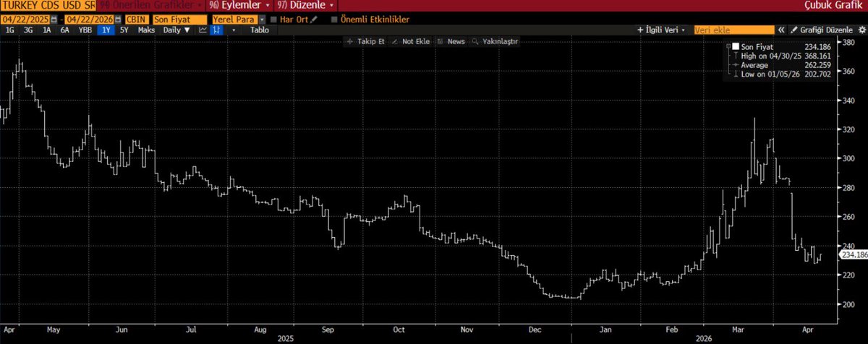Select the YBB time range
The image size is (868, 344).
coord(85,30)
